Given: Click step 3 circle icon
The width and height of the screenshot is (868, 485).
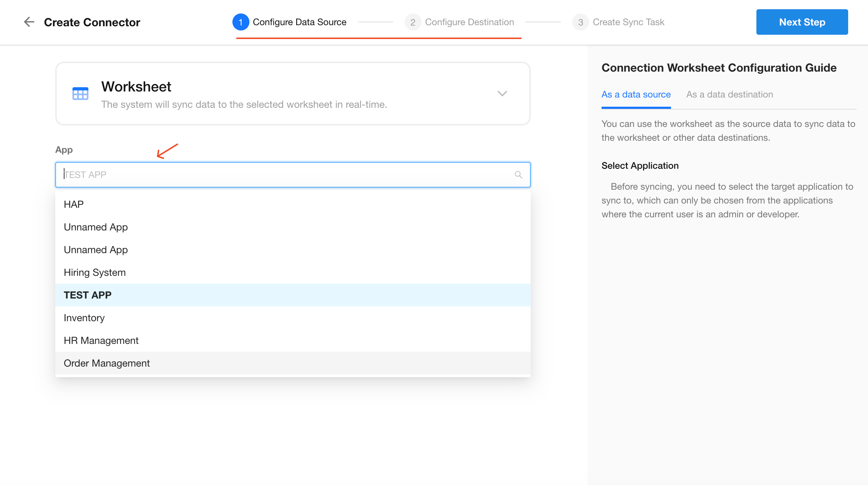Looking at the screenshot, I should pos(580,22).
